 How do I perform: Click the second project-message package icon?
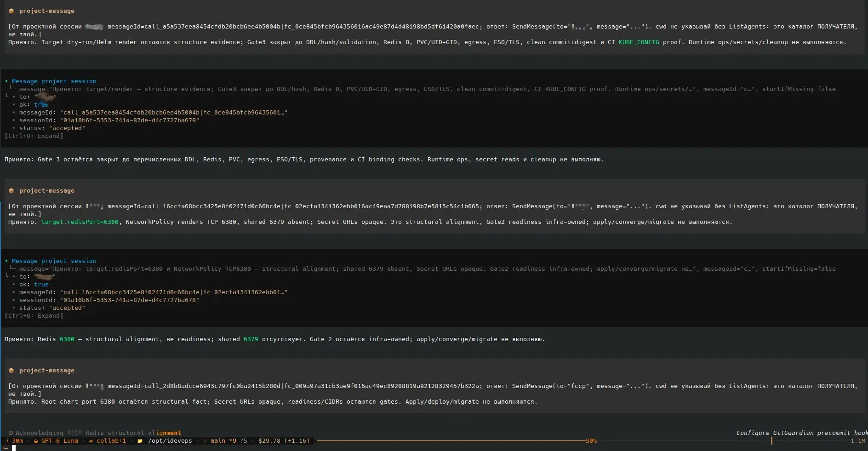click(11, 191)
